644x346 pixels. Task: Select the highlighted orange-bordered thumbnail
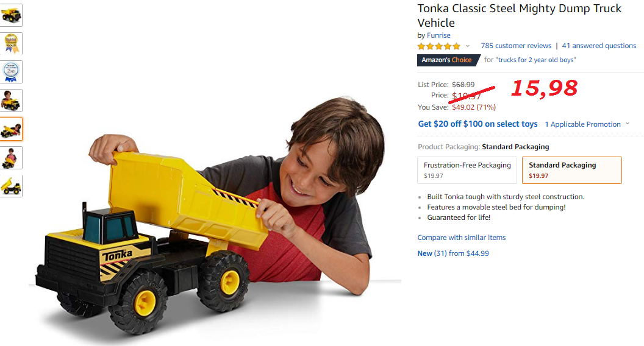pos(11,129)
